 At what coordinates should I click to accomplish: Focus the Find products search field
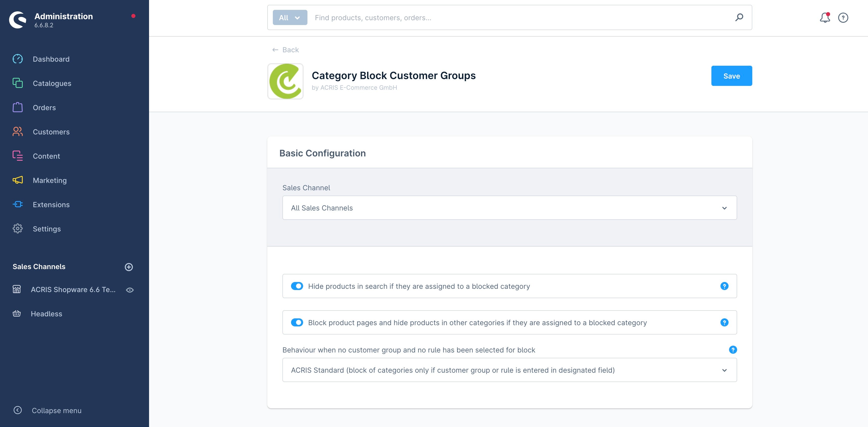(521, 17)
